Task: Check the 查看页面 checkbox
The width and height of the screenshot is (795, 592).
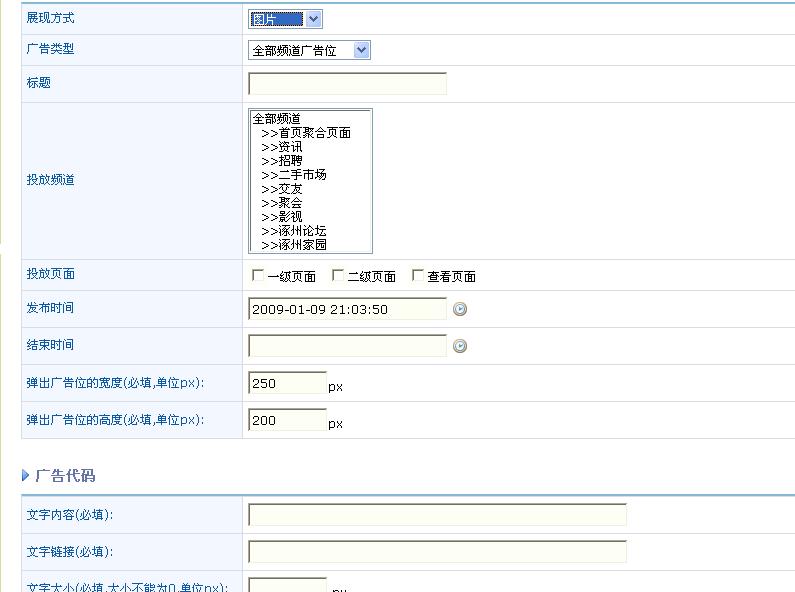Action: [418, 275]
